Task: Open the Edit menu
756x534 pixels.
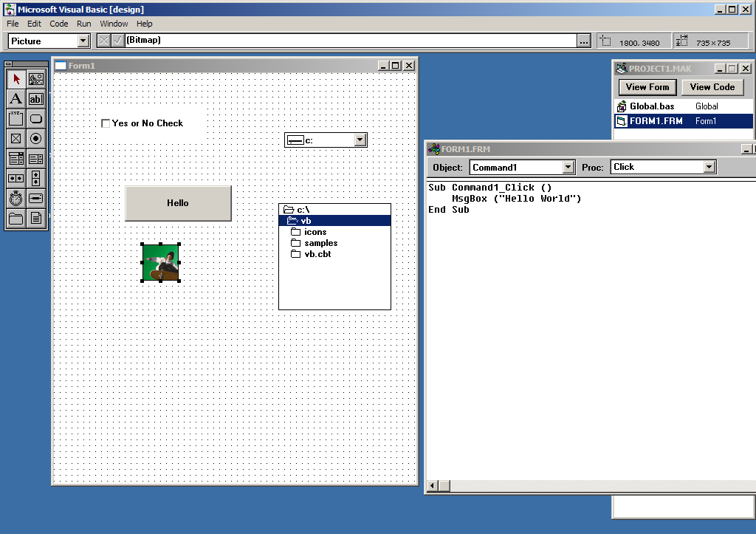Action: coord(34,24)
